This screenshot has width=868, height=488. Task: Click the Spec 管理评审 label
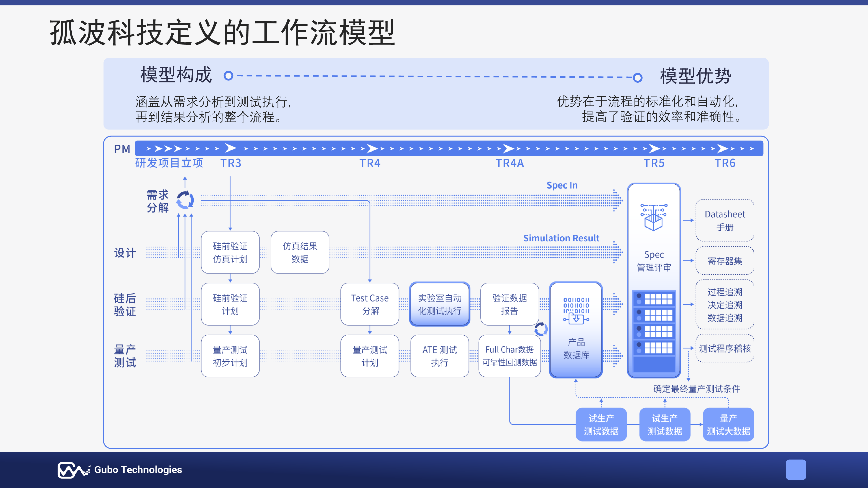(x=654, y=261)
